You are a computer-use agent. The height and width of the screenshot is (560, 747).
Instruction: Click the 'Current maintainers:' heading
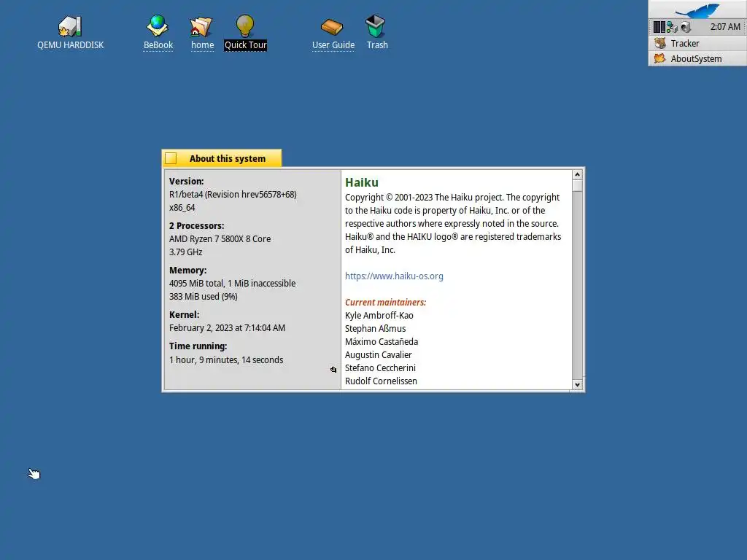coord(385,303)
